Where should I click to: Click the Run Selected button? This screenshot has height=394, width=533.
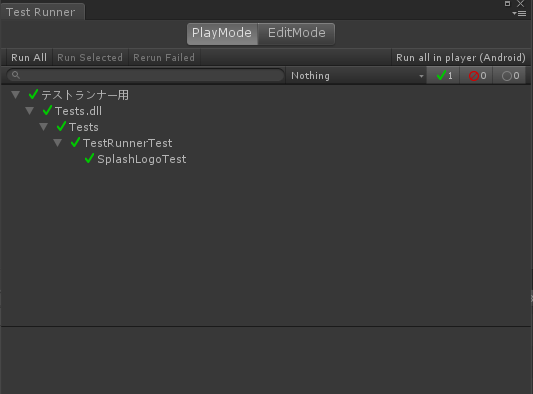pyautogui.click(x=90, y=57)
